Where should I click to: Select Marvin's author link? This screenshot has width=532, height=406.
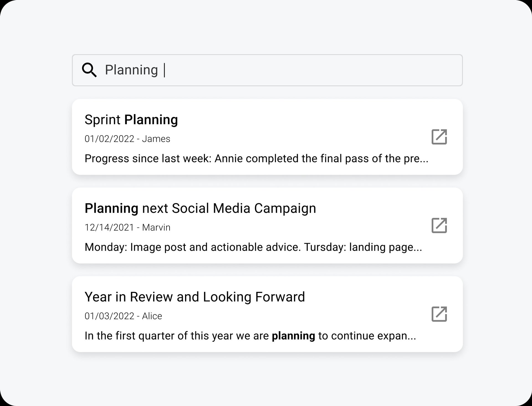click(x=156, y=227)
